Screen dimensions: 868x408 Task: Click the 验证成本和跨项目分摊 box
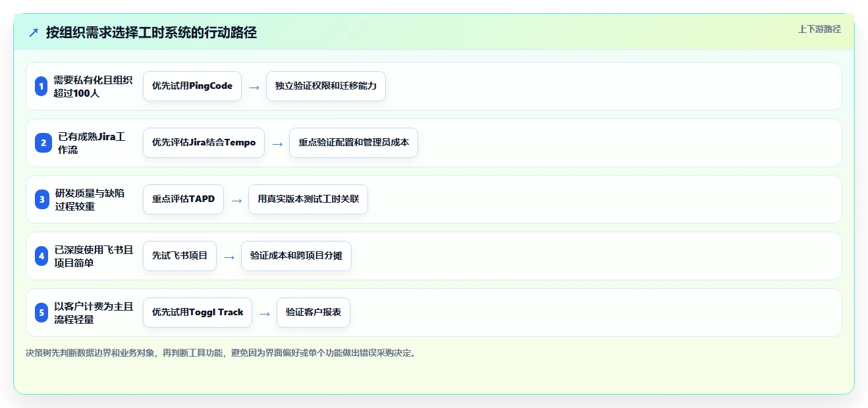coord(296,256)
